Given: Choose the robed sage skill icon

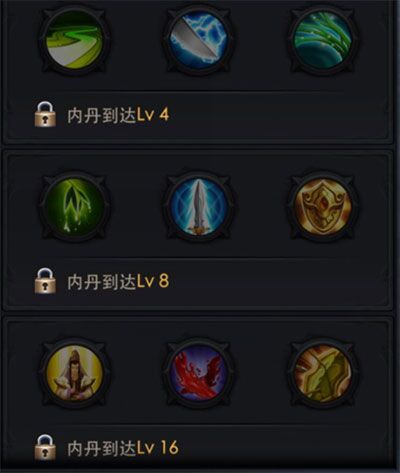Looking at the screenshot, I should pyautogui.click(x=74, y=373).
